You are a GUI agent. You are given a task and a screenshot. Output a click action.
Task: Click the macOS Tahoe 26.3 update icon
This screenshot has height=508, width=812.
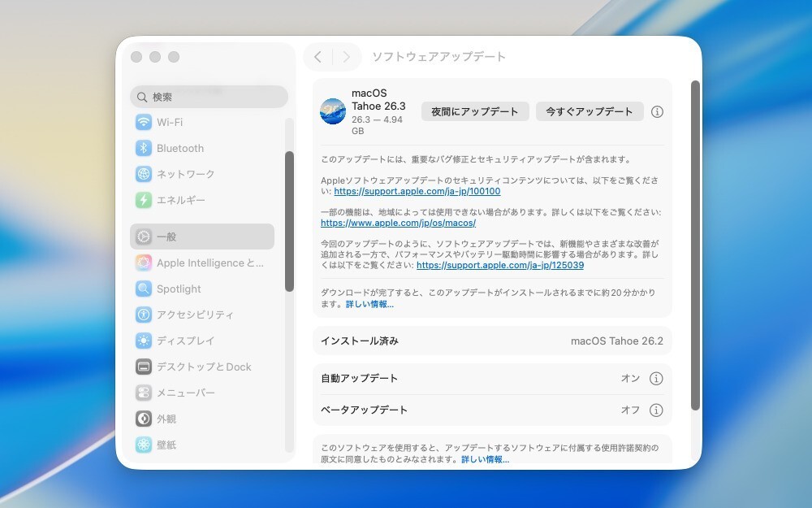tap(333, 111)
